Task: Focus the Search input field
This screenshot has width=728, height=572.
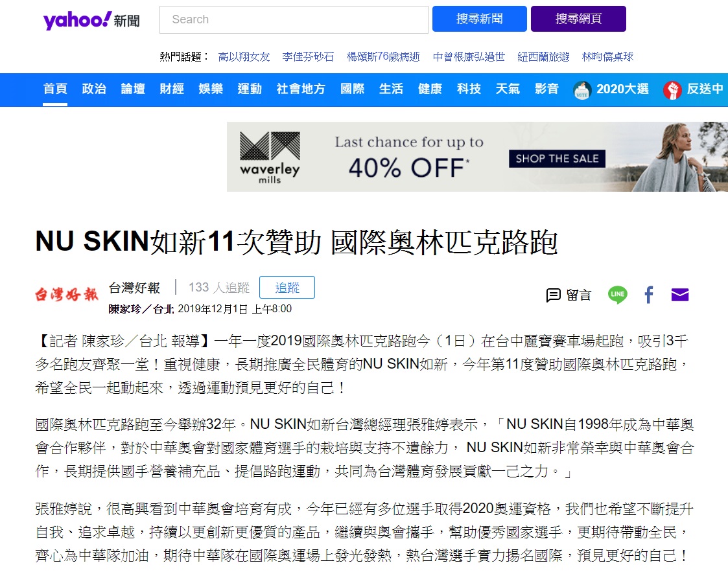Action: point(294,19)
